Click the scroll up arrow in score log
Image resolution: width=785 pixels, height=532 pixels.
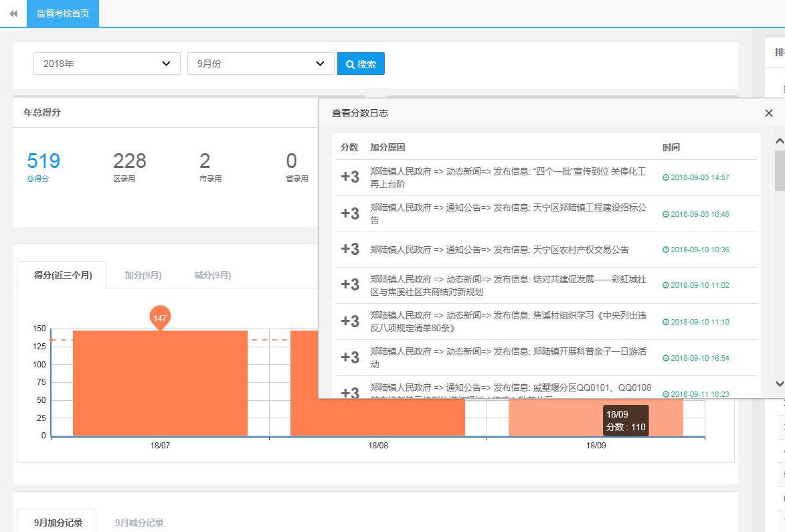click(x=780, y=142)
